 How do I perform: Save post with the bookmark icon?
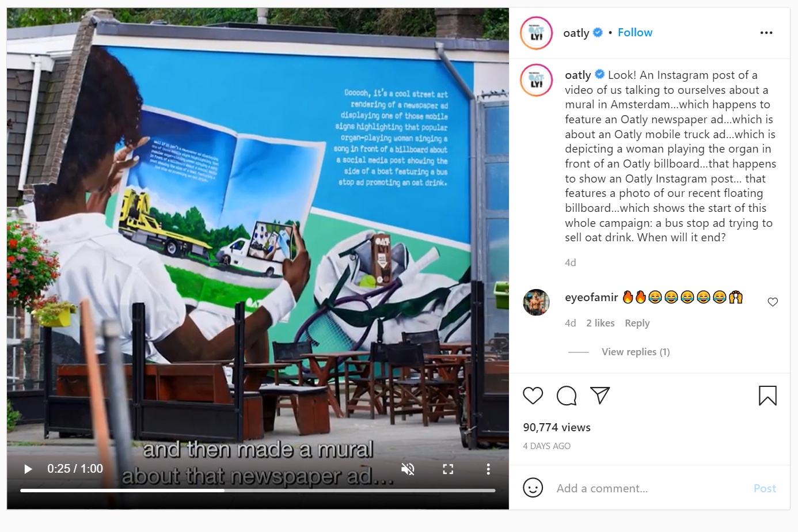pyautogui.click(x=767, y=396)
